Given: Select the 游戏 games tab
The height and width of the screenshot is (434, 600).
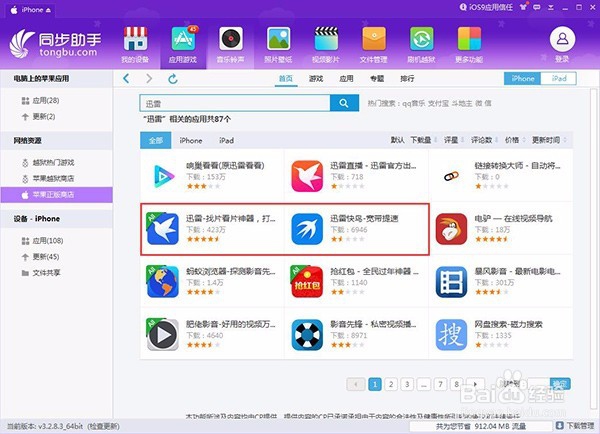Looking at the screenshot, I should (x=316, y=78).
